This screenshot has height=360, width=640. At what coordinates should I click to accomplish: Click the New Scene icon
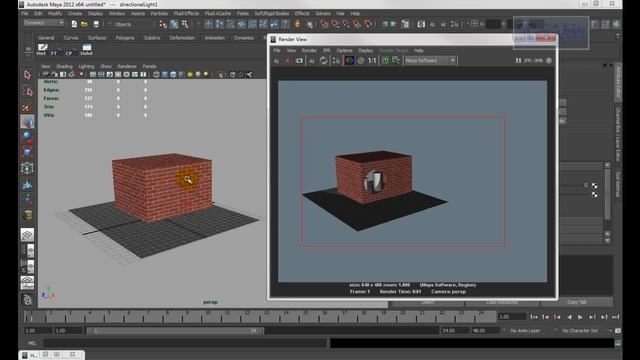pos(74,24)
